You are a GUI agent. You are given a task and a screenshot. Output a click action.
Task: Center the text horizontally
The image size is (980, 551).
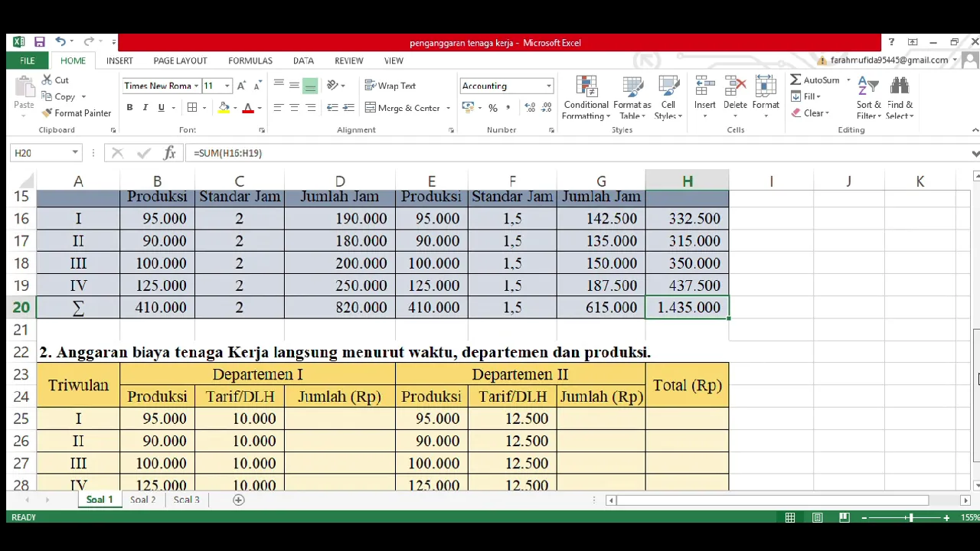pos(295,108)
